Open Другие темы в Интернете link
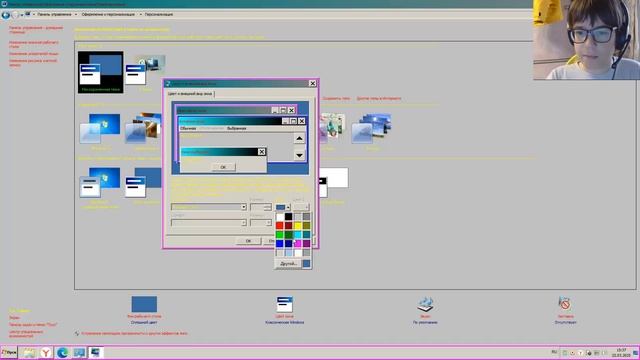 point(379,98)
